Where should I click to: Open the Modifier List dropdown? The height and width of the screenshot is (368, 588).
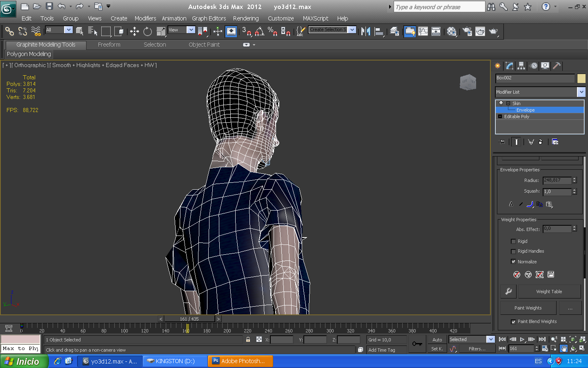[x=581, y=92]
